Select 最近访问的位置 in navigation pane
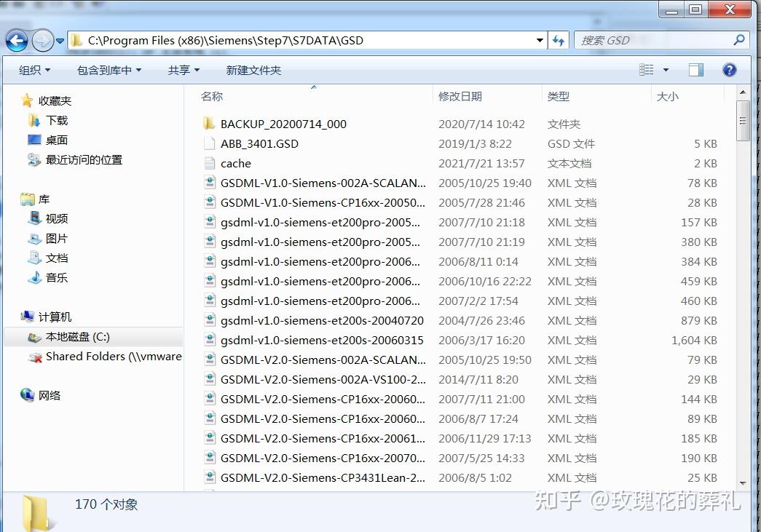This screenshot has height=532, width=761. pyautogui.click(x=84, y=159)
